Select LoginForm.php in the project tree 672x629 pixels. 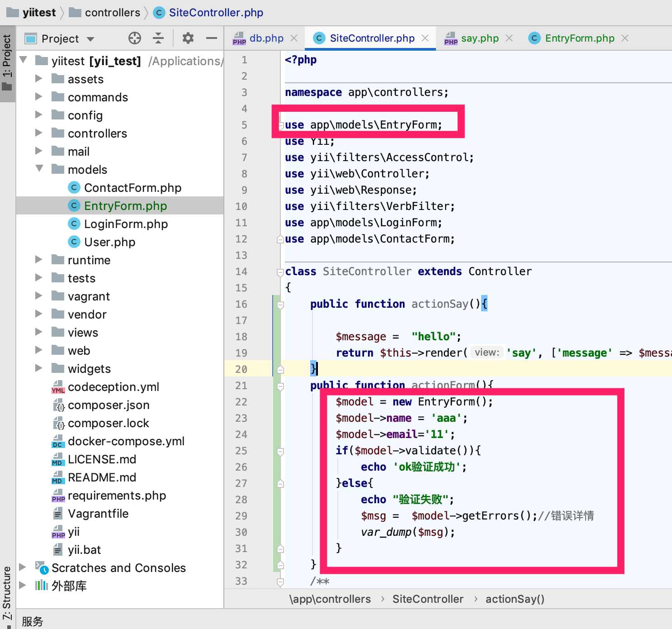(126, 224)
